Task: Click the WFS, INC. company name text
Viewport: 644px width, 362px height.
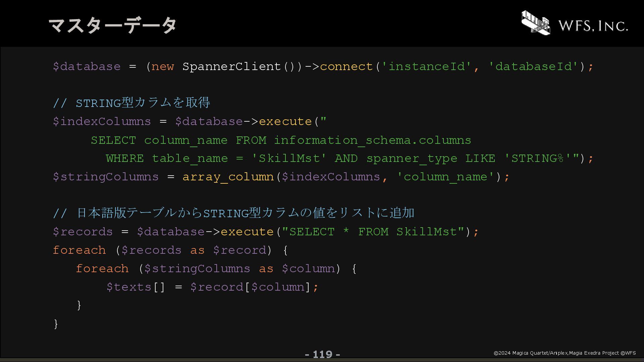Action: [593, 26]
